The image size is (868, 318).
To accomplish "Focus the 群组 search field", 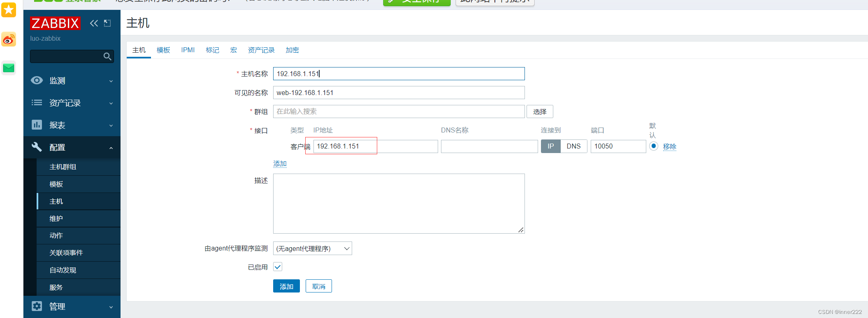I will [x=399, y=111].
